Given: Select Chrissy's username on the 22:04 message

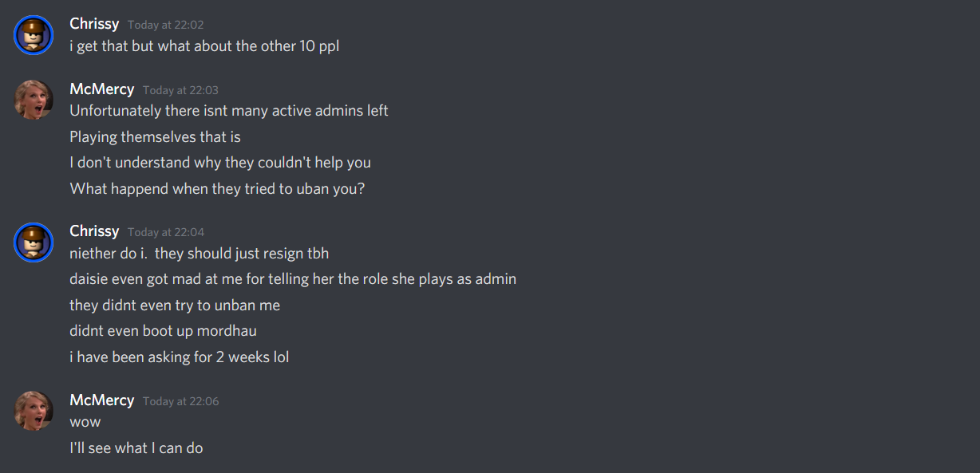Looking at the screenshot, I should click(94, 231).
